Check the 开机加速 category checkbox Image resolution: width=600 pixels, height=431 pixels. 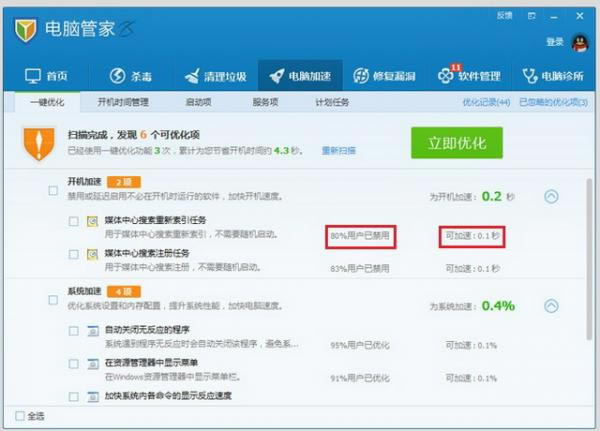pos(53,189)
